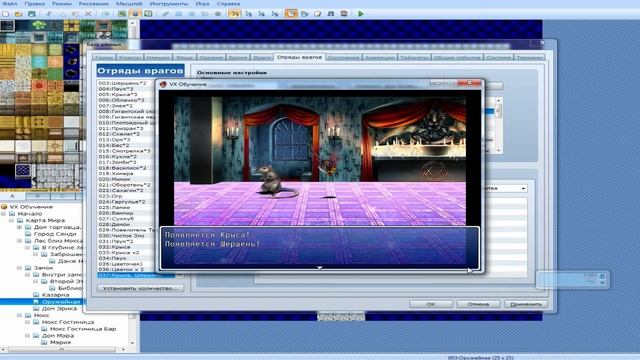The image size is (640, 360).
Task: Click the Delete X icon
Action: [x=88, y=13]
